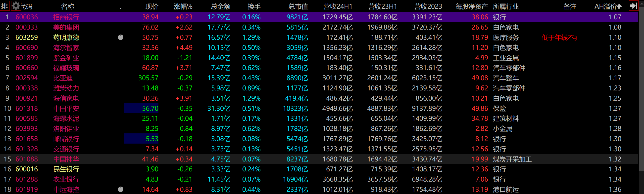This screenshot has width=644, height=194.
Task: Sort by the 营收2023 column header
Action: click(x=428, y=6)
